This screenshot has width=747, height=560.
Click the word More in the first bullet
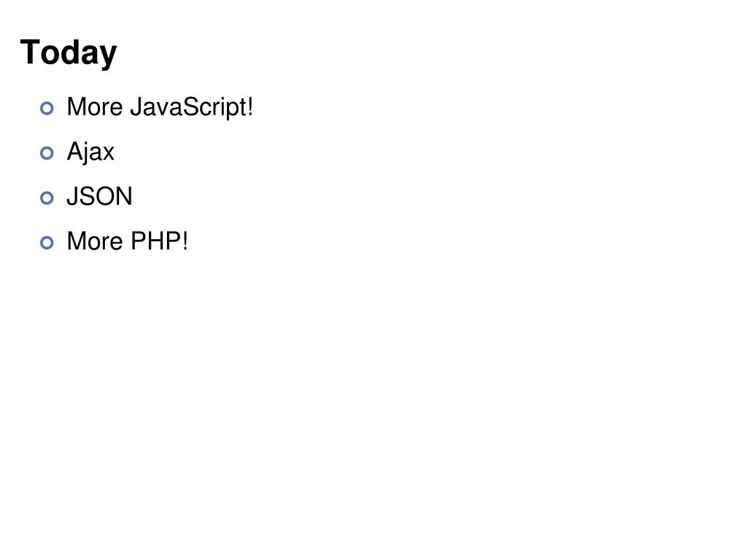click(x=95, y=106)
